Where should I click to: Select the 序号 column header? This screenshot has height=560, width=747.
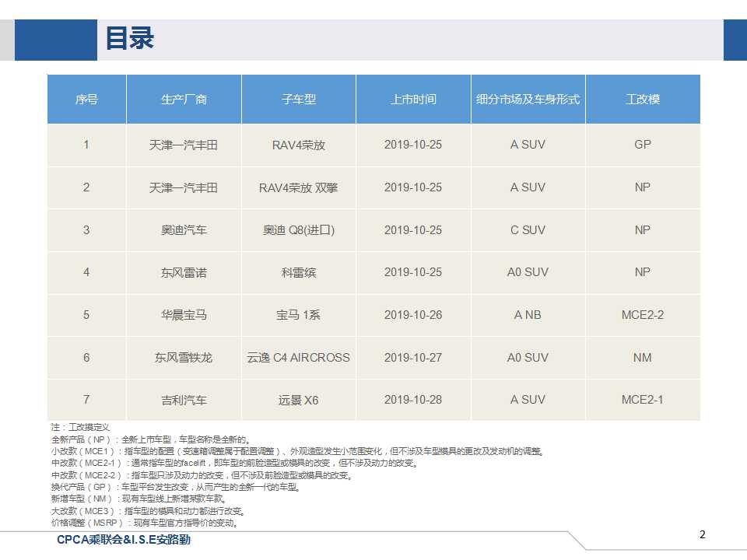[86, 99]
